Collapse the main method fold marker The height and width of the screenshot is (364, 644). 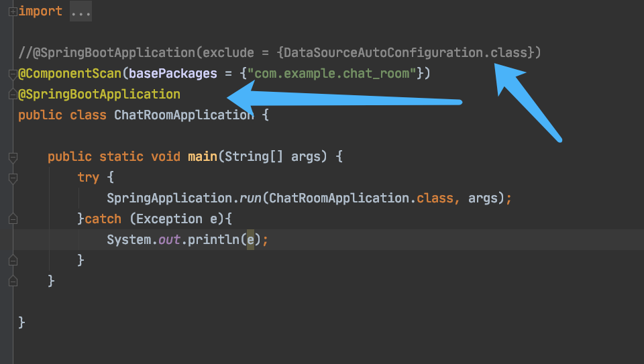click(13, 157)
